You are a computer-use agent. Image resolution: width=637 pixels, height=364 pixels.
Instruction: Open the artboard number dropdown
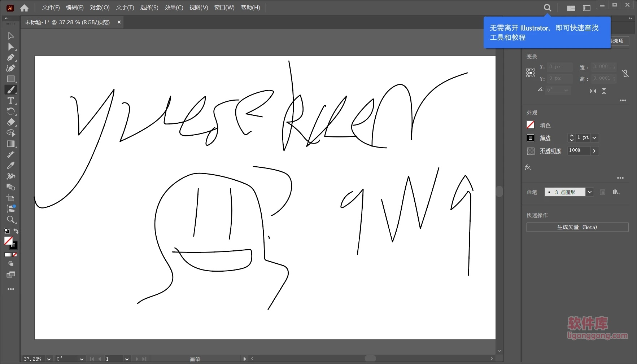pyautogui.click(x=127, y=359)
